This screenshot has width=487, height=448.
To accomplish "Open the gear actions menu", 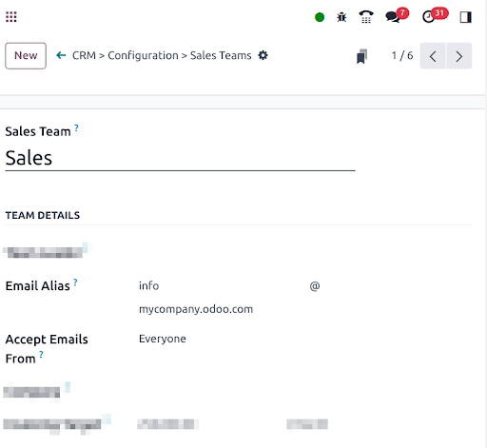I will [263, 55].
